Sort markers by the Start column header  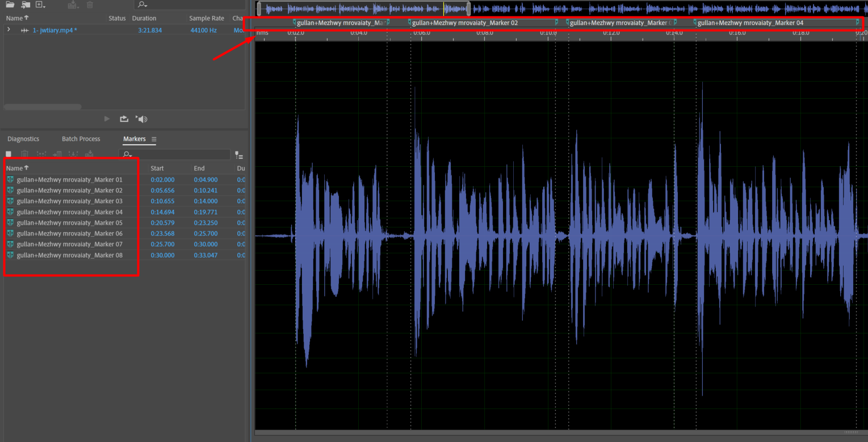coord(157,169)
